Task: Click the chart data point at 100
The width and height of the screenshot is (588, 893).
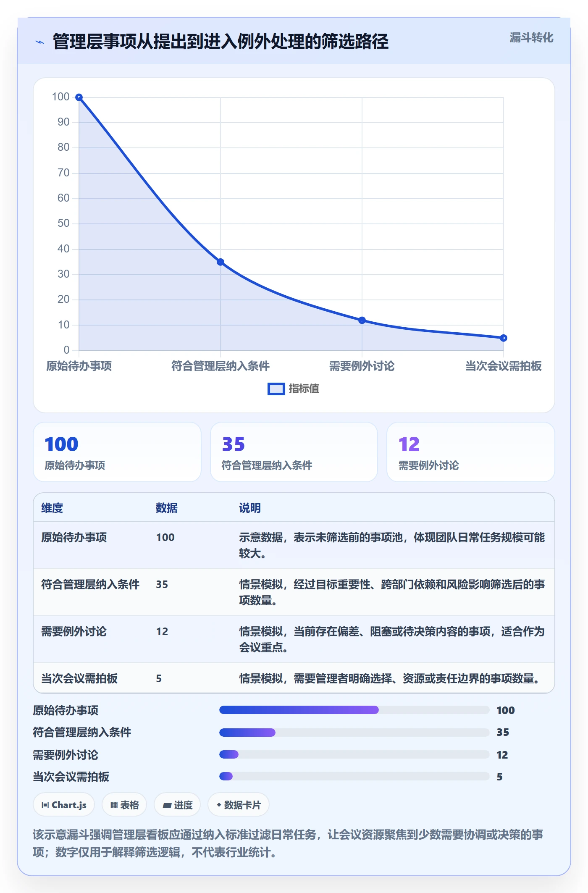Action: coord(79,97)
